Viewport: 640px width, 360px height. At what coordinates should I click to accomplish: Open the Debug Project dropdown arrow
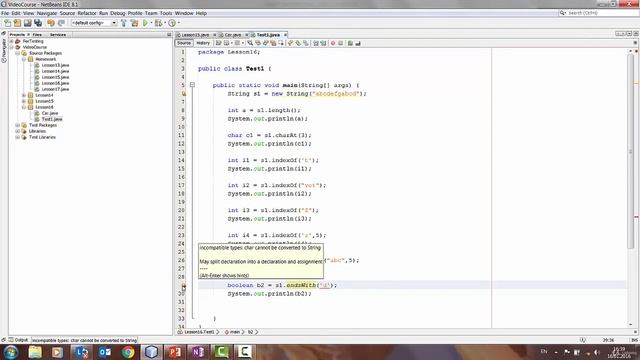coord(164,23)
